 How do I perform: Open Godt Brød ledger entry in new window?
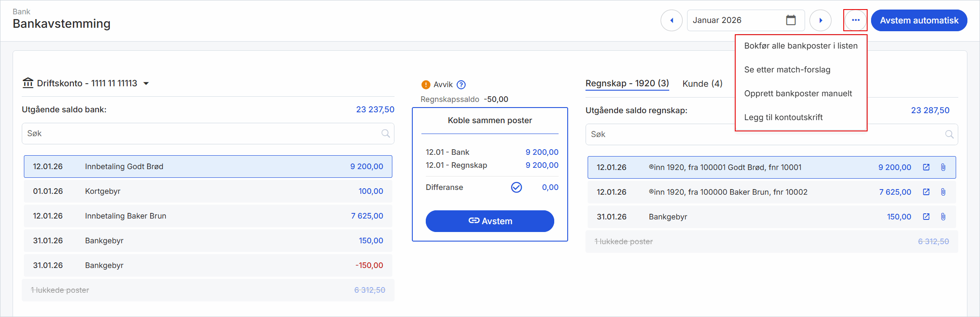pyautogui.click(x=926, y=167)
